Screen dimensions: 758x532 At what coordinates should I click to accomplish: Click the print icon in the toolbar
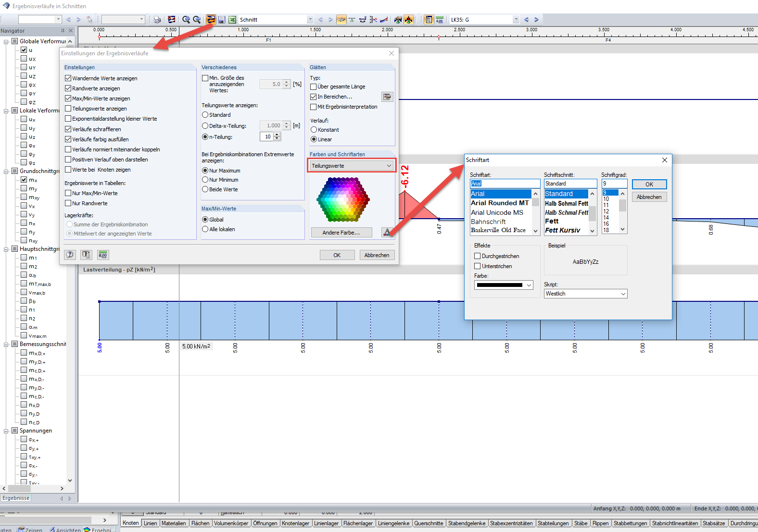pyautogui.click(x=157, y=20)
